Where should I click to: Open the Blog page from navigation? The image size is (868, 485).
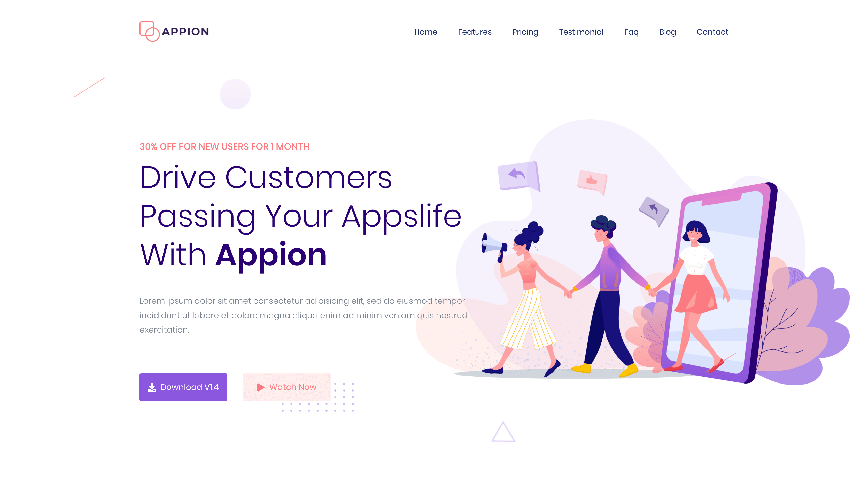click(667, 32)
